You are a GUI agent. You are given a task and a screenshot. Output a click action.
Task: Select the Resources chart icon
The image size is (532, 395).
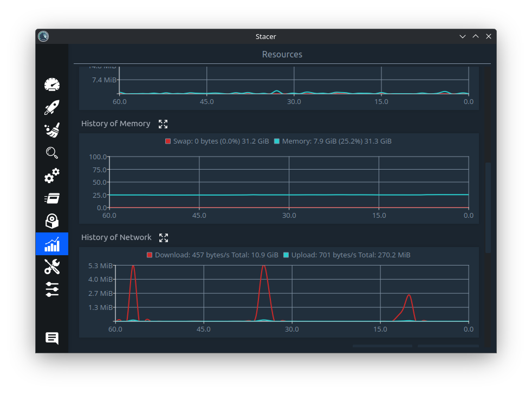coord(52,244)
